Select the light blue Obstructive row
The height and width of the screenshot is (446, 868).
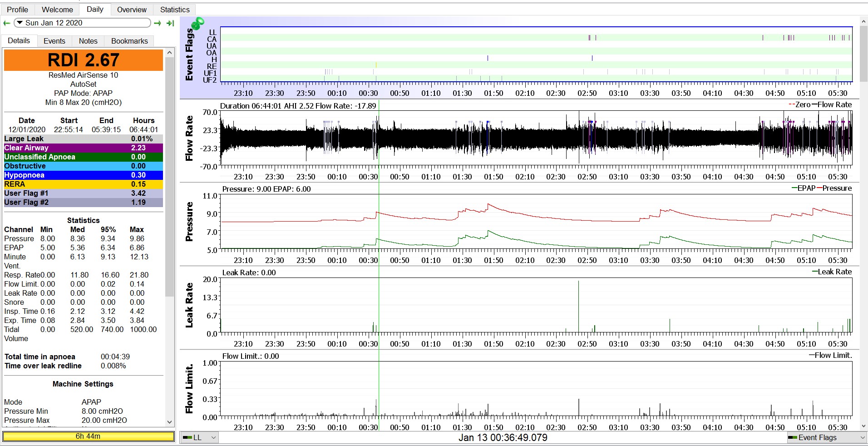(84, 166)
